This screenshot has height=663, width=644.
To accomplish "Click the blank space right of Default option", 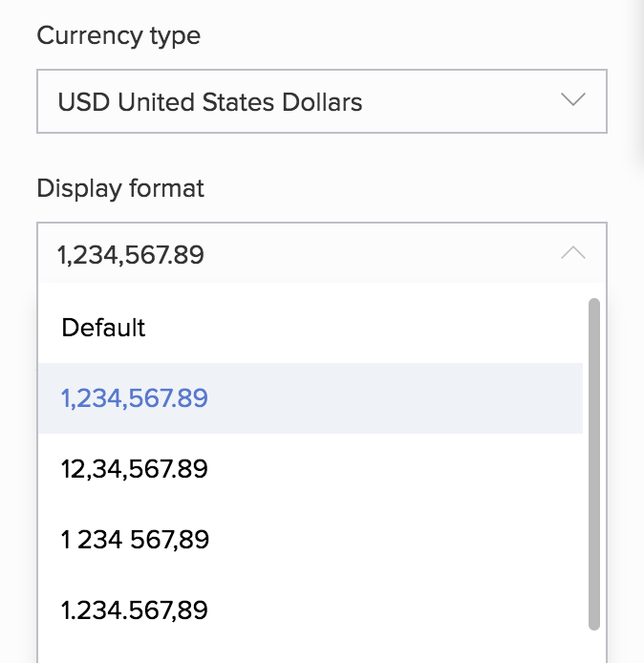I will (382, 328).
